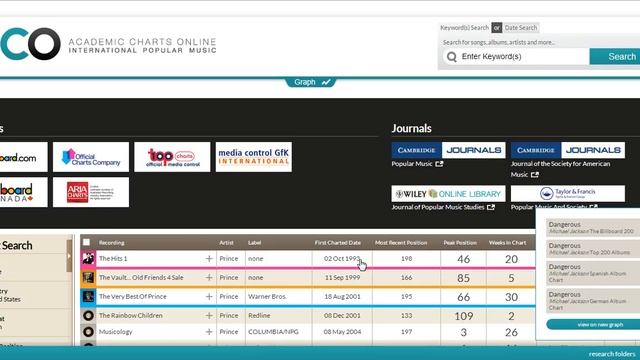Collapse the search sidebar arrow handle

click(x=69, y=256)
